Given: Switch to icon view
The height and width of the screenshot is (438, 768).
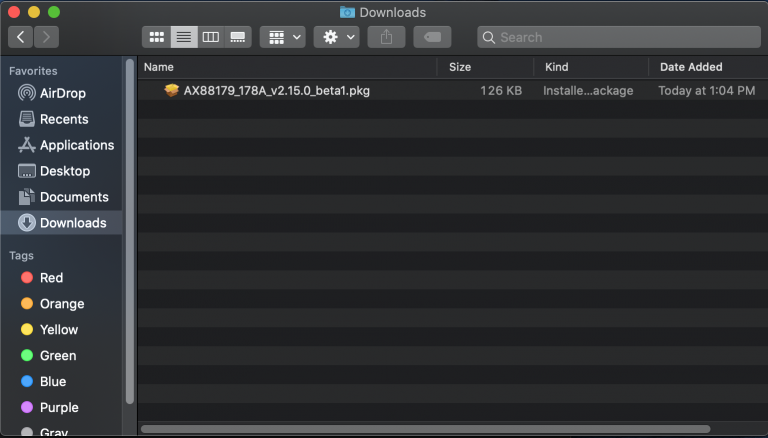Looking at the screenshot, I should pos(157,37).
